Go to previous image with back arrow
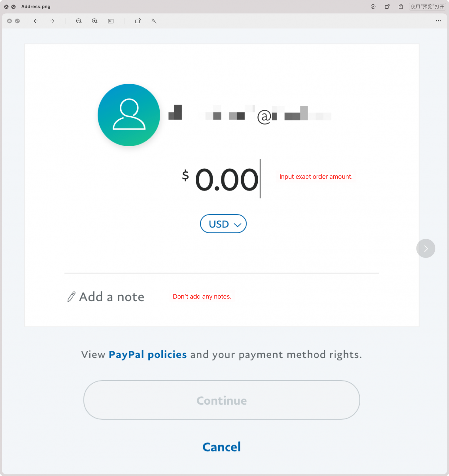Screen dimensions: 449x476 (x=36, y=21)
